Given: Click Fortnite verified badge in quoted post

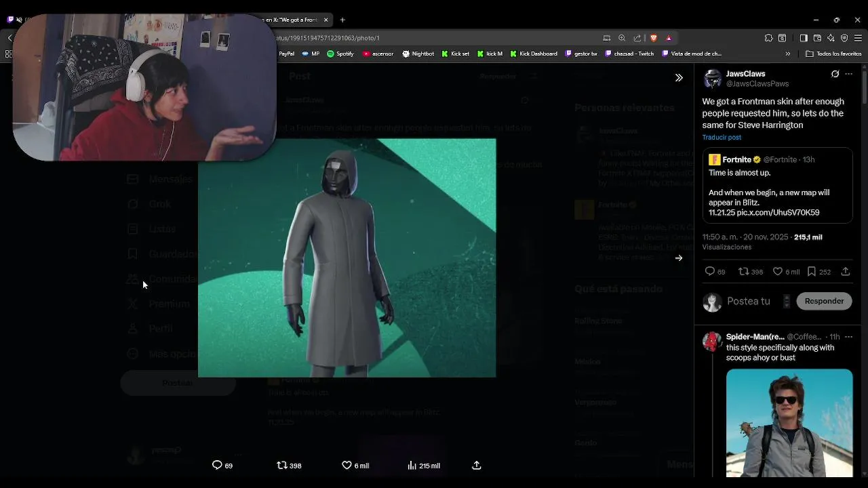Looking at the screenshot, I should click(x=757, y=160).
